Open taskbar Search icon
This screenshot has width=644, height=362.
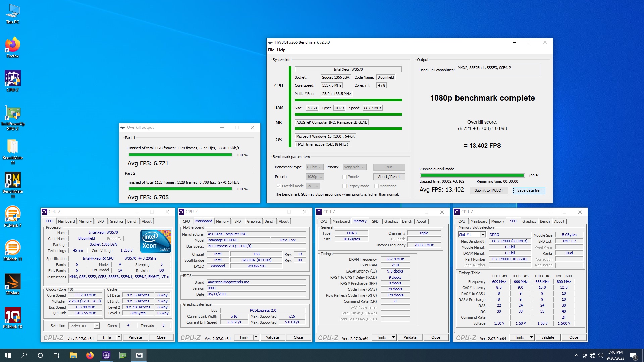pos(24,355)
